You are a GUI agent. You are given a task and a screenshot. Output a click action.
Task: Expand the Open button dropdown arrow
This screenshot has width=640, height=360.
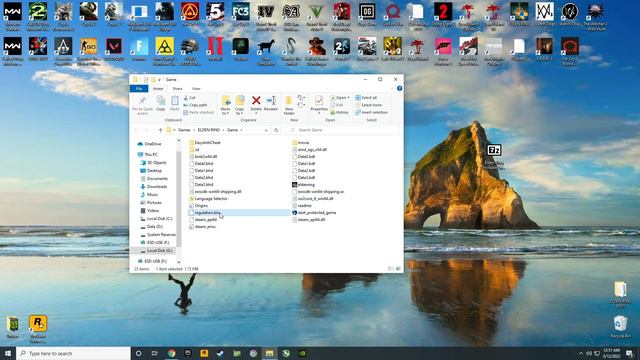(348, 98)
